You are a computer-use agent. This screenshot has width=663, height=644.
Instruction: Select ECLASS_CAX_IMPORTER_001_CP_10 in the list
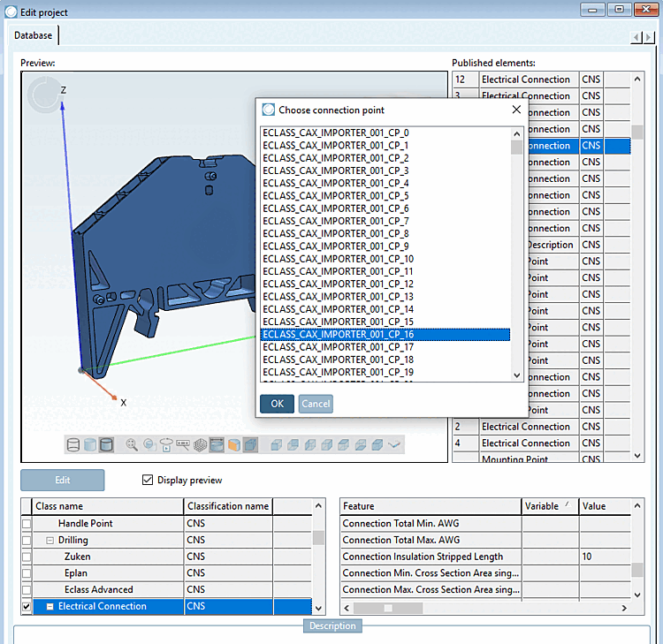click(338, 259)
